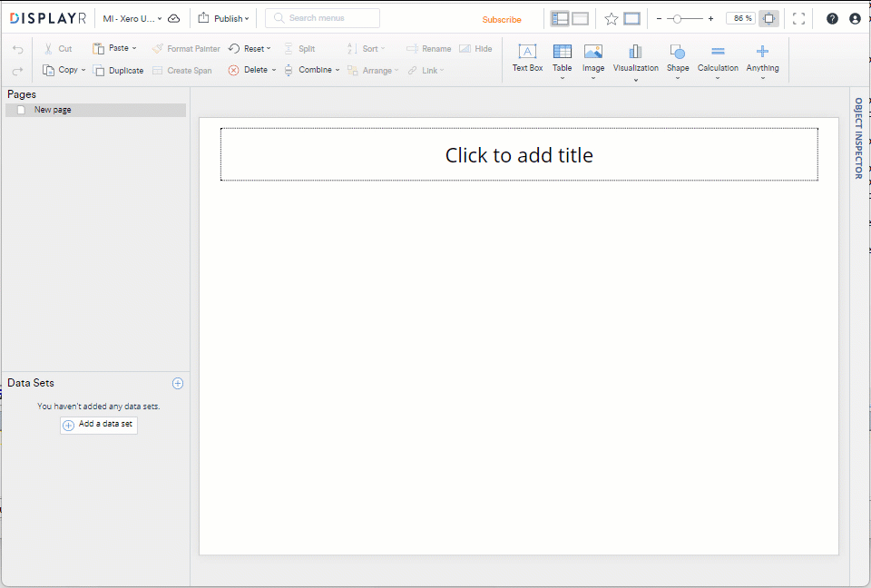Viewport: 871px width, 588px height.
Task: Click the presentation screen icon
Action: coord(632,19)
